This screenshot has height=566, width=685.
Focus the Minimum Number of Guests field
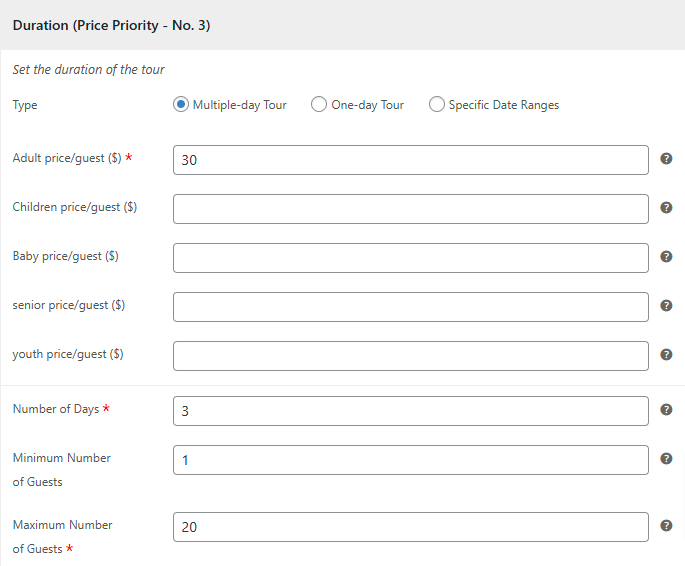(x=410, y=460)
